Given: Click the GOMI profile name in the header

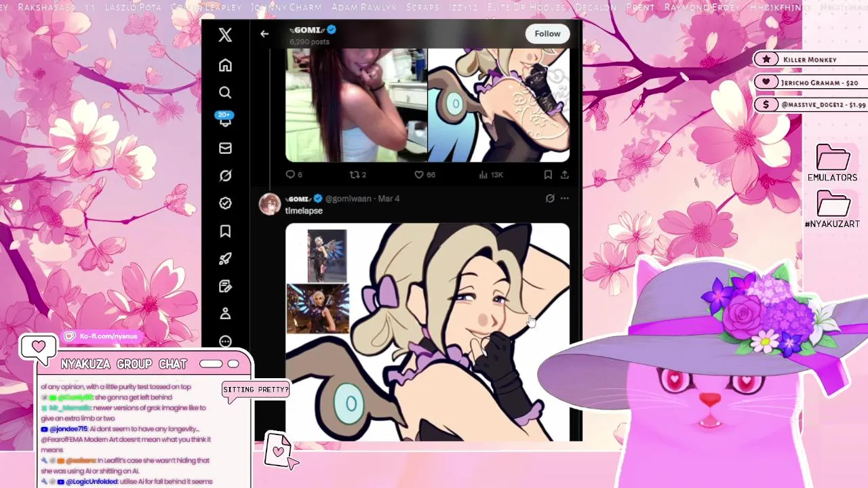Looking at the screenshot, I should pyautogui.click(x=308, y=30).
